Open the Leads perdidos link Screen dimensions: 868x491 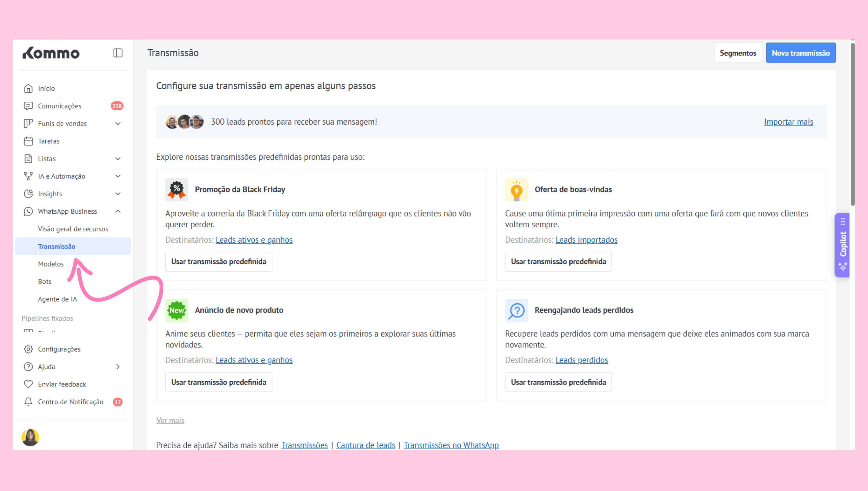(x=581, y=360)
